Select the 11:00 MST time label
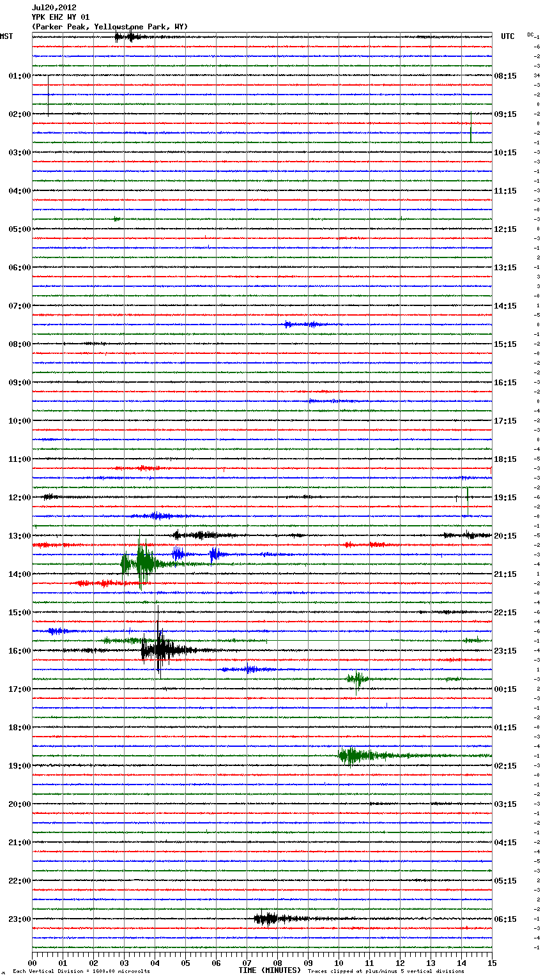The image size is (543, 980). (x=20, y=459)
